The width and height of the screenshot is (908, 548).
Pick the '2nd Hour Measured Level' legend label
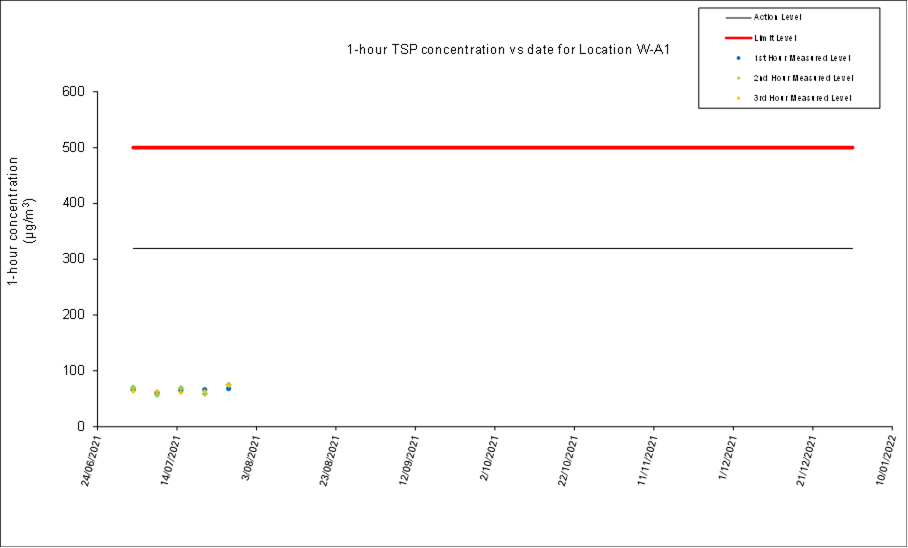[x=802, y=77]
